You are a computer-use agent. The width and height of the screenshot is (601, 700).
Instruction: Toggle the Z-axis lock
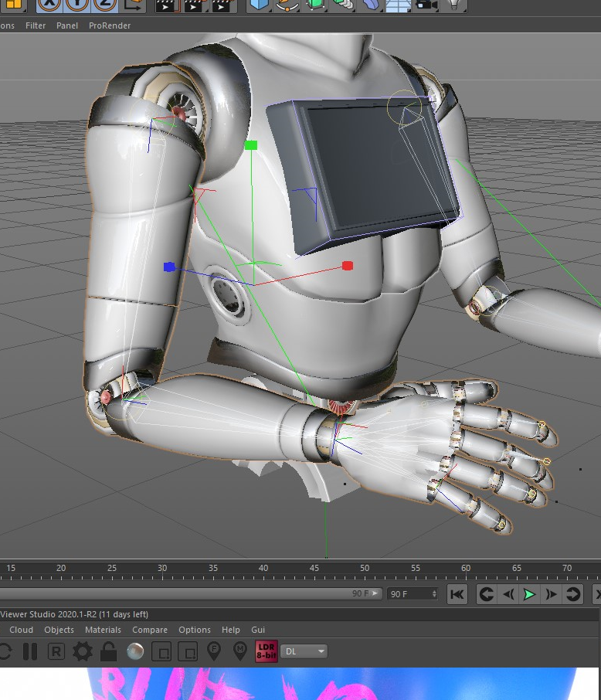pyautogui.click(x=104, y=3)
